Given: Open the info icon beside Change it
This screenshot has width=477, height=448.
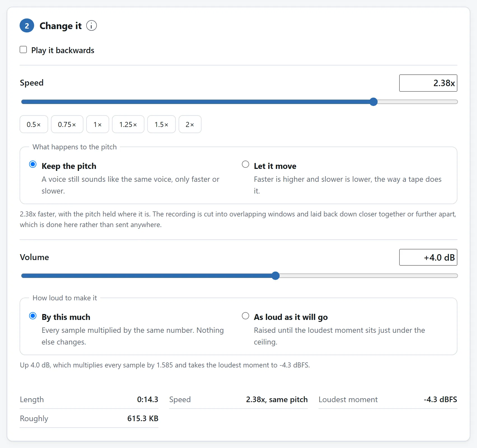Looking at the screenshot, I should 91,26.
